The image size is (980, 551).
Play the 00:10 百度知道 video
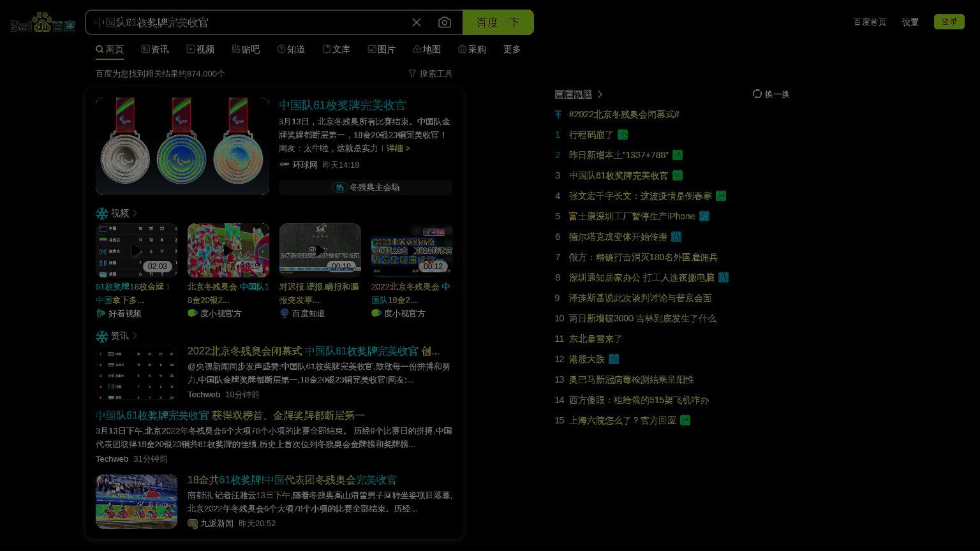(320, 250)
